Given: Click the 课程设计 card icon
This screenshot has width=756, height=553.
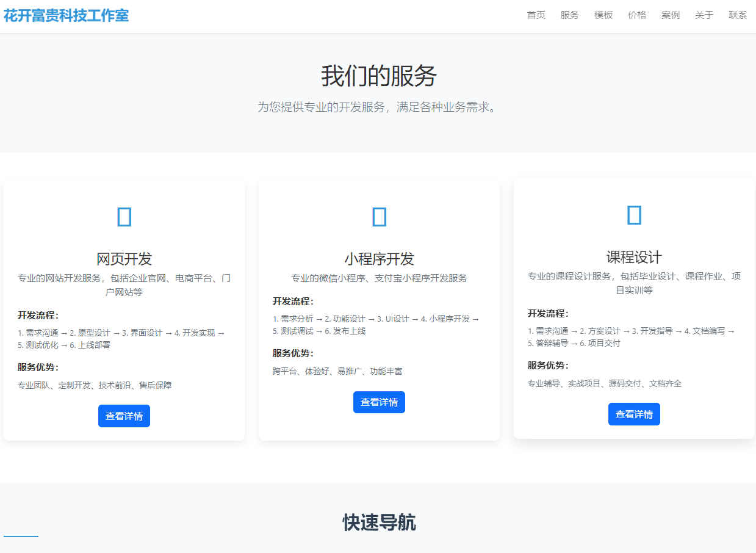Looking at the screenshot, I should pyautogui.click(x=634, y=214).
